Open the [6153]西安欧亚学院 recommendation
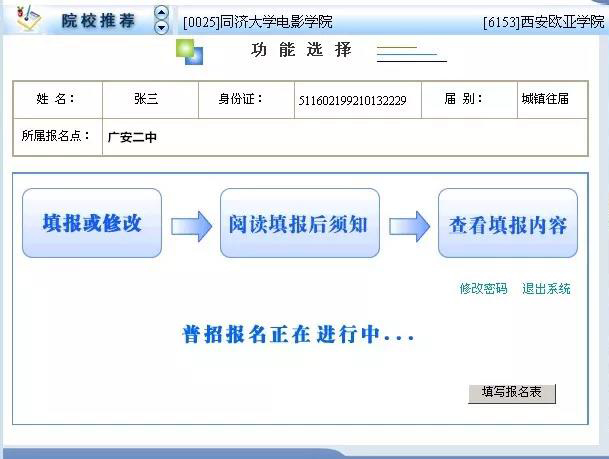609x459 pixels. coord(542,21)
